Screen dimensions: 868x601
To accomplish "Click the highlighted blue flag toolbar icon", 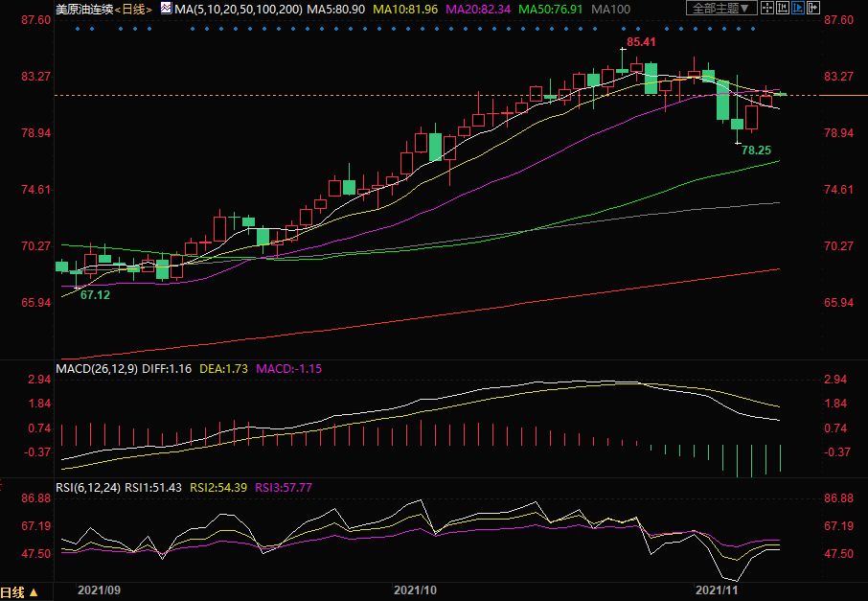I will [x=800, y=9].
